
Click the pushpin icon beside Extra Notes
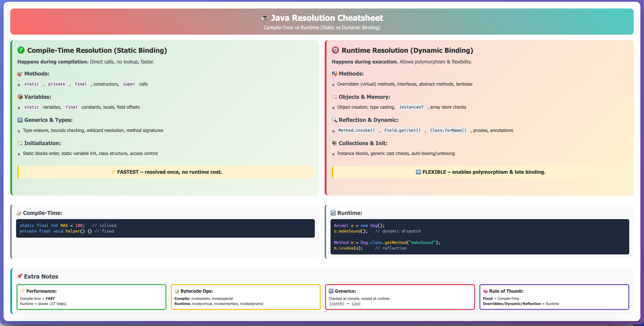tap(19, 276)
